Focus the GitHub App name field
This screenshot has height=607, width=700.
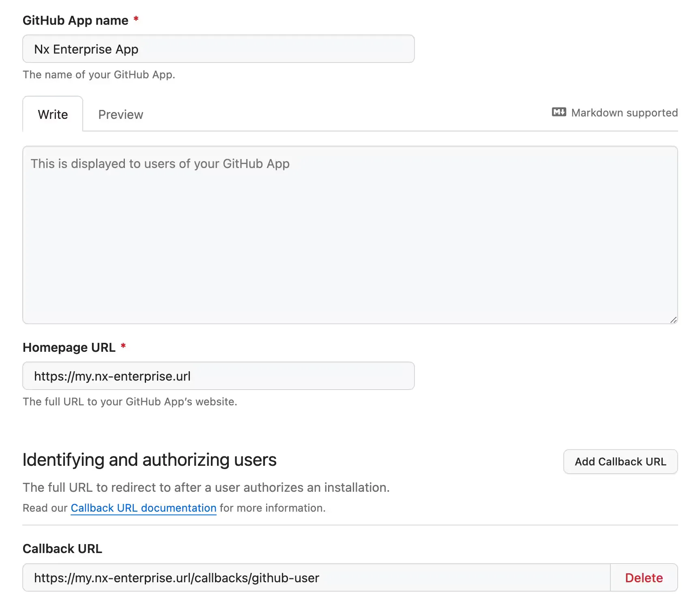point(218,49)
